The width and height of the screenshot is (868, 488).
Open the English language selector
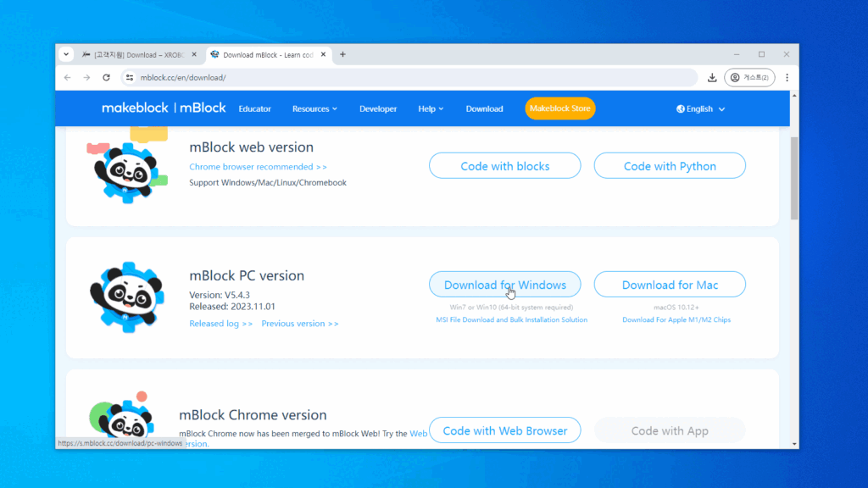point(701,108)
